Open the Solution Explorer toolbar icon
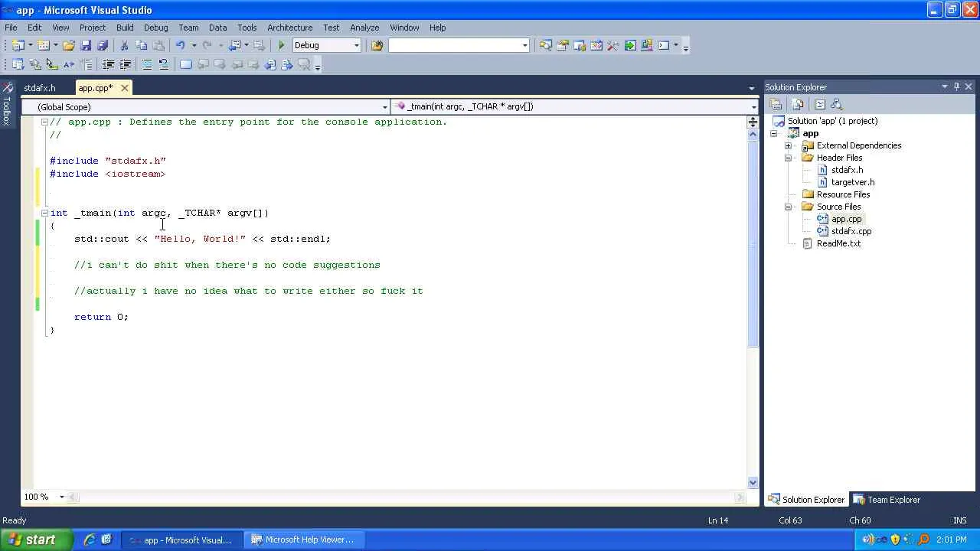Viewport: 980px width, 551px height. [x=545, y=45]
